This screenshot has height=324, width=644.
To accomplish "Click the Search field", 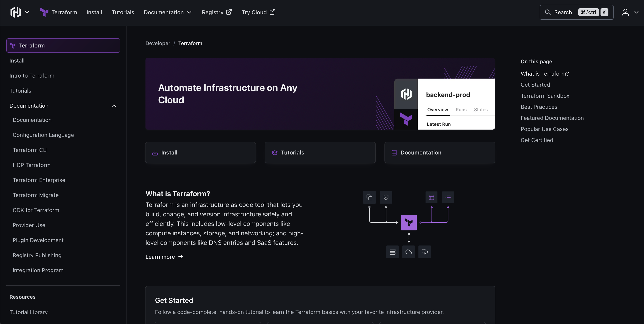I will tap(576, 12).
